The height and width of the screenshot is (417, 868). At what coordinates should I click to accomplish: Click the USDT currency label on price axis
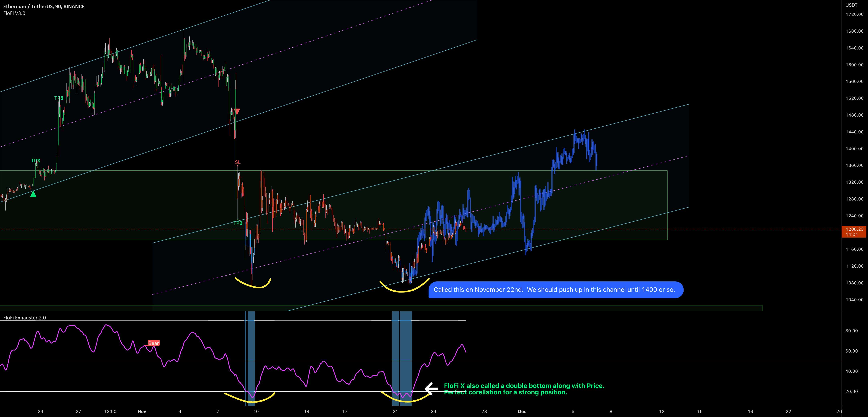(x=851, y=5)
